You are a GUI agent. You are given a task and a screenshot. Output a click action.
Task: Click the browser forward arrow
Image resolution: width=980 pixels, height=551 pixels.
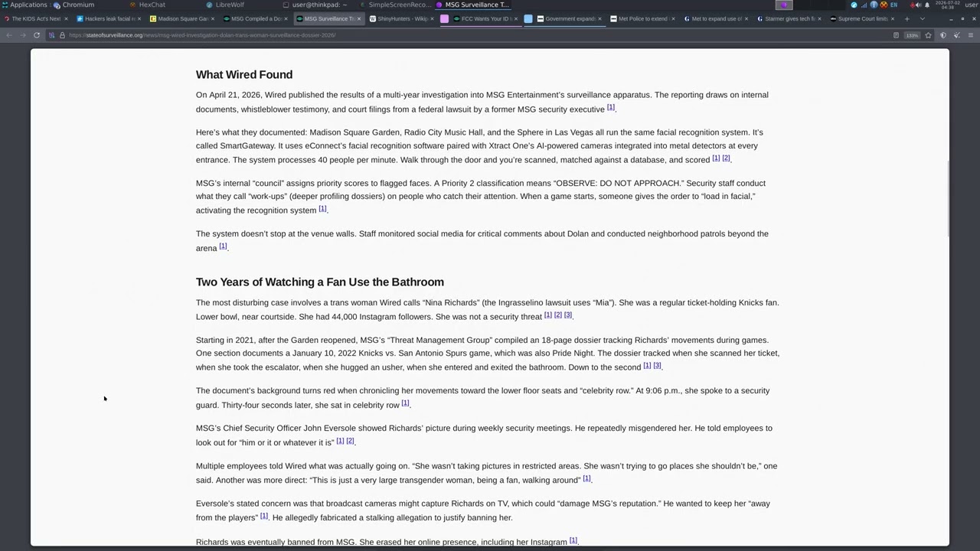tap(22, 35)
